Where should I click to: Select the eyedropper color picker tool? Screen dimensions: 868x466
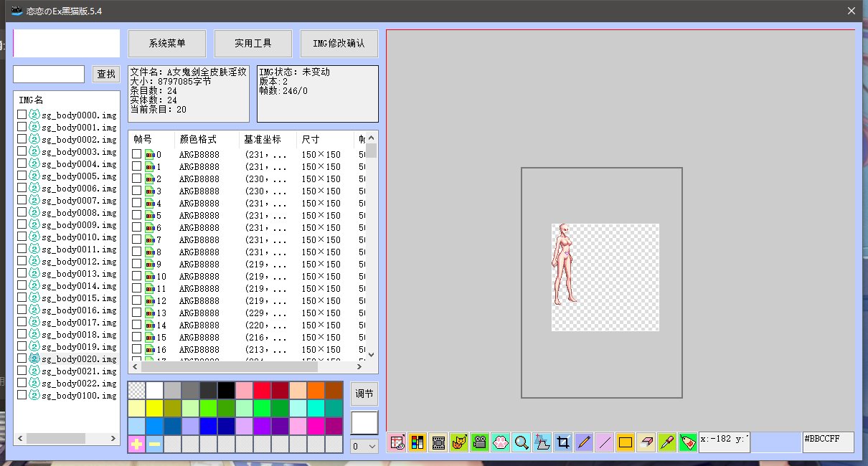pyautogui.click(x=667, y=442)
